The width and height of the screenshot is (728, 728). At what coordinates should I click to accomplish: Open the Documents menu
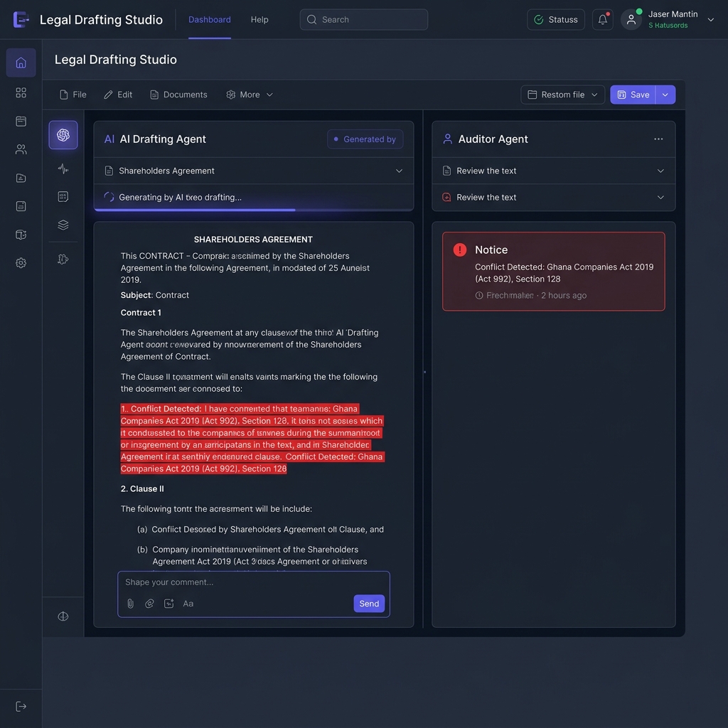pos(178,95)
